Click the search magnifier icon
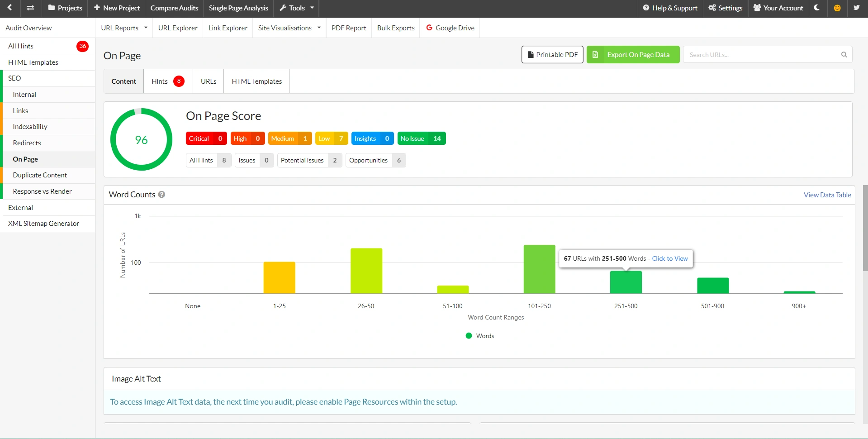This screenshot has height=439, width=868. click(x=844, y=54)
